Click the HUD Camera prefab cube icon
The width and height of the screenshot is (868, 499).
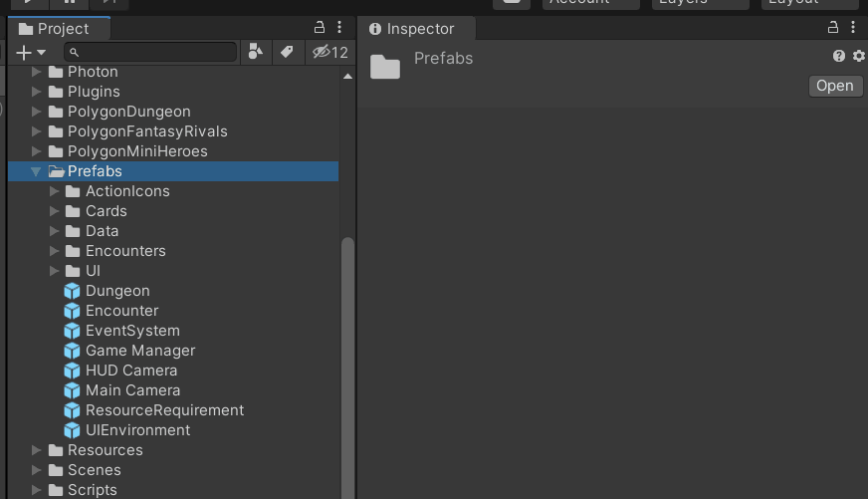click(72, 371)
